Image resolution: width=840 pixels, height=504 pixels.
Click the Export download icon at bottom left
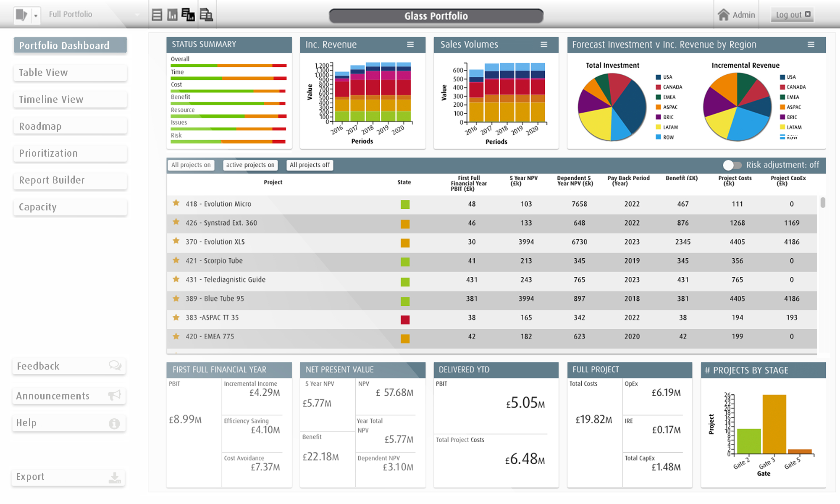click(116, 476)
